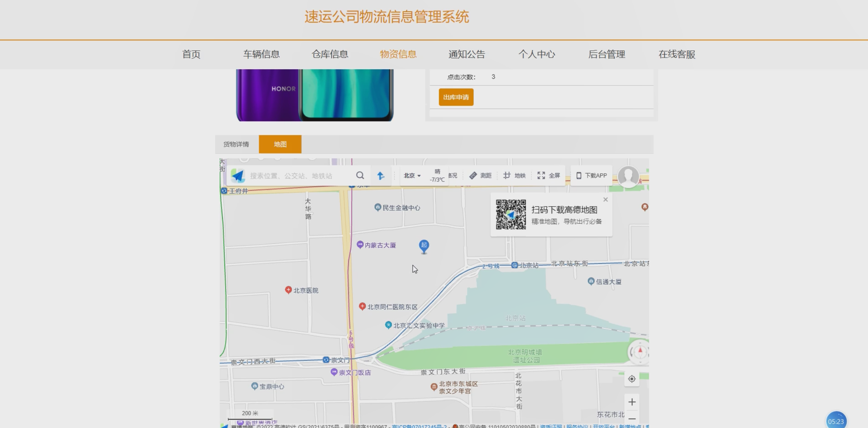Click the 路况 traffic toggle in map toolbar
Screen dimensions: 868x428
453,176
